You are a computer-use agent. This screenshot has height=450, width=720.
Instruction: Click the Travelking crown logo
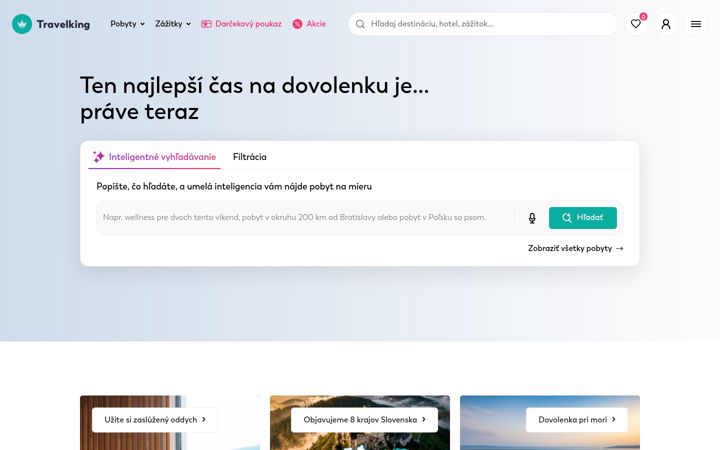22,24
